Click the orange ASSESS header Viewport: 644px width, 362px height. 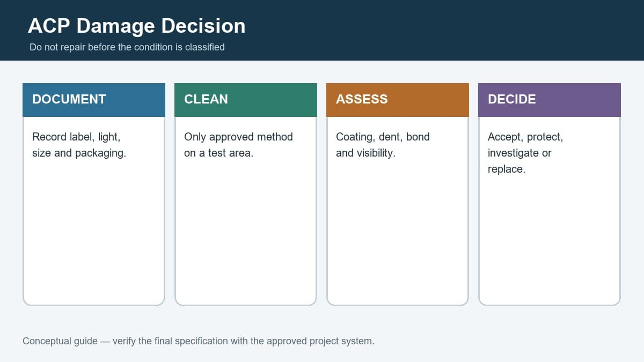pyautogui.click(x=398, y=100)
